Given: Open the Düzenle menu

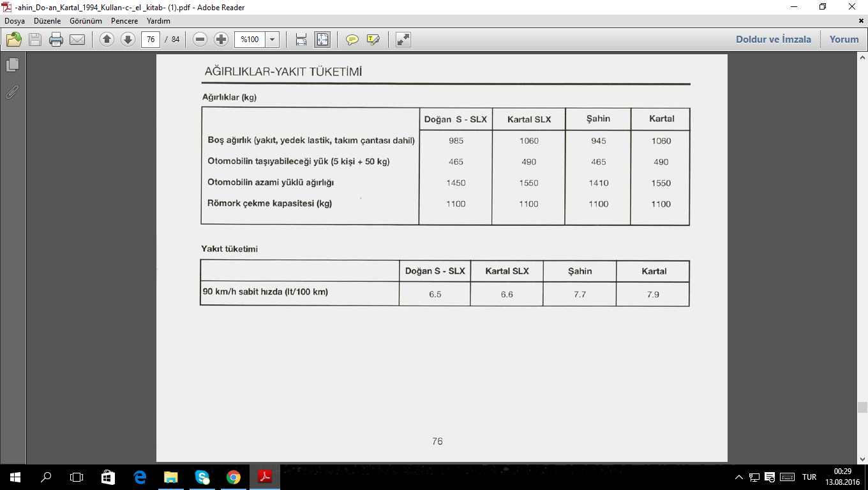Looking at the screenshot, I should click(x=48, y=21).
